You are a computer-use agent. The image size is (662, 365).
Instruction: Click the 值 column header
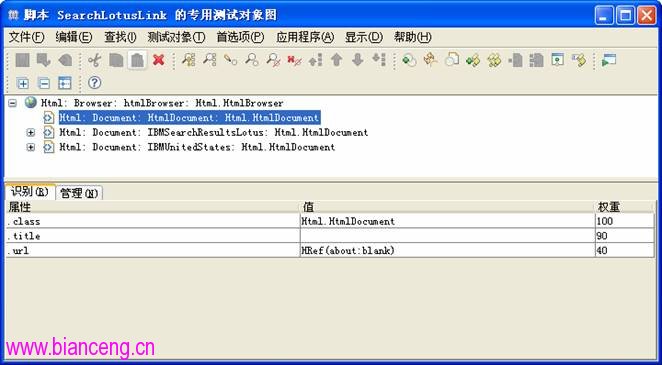tap(448, 207)
